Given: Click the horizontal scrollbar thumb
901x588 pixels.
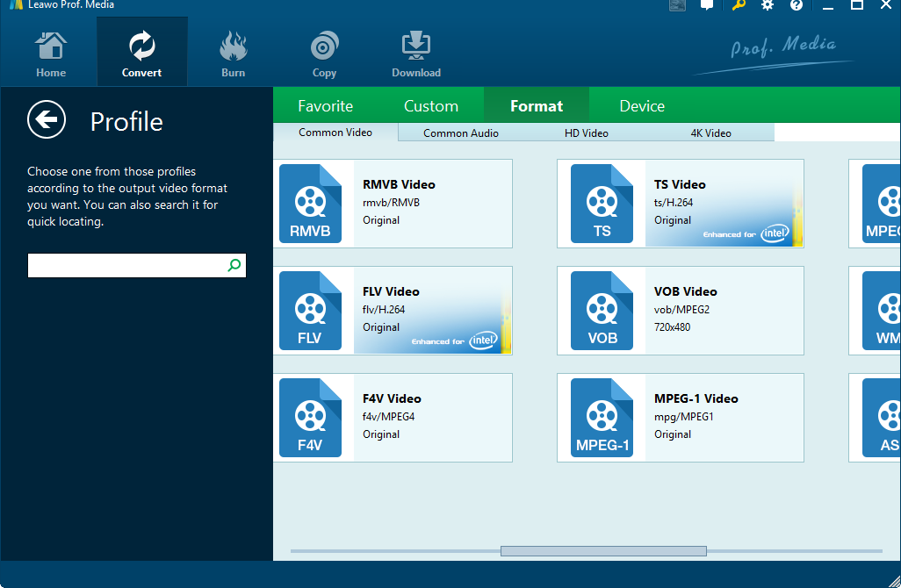Looking at the screenshot, I should 603,551.
